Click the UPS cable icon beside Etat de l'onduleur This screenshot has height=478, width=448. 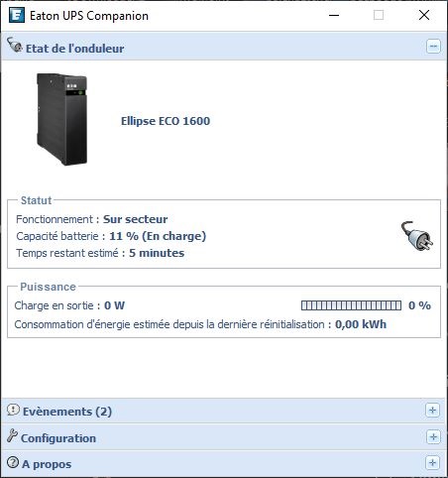click(x=14, y=45)
